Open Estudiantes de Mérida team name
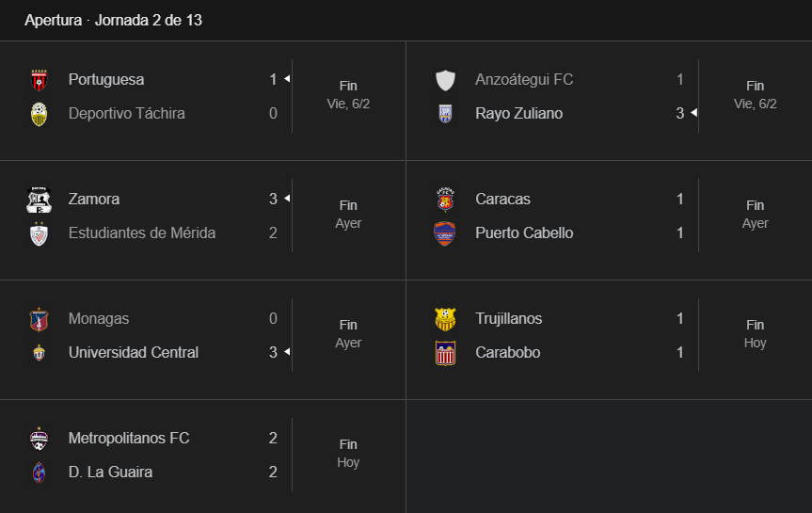This screenshot has width=812, height=513. [x=142, y=233]
